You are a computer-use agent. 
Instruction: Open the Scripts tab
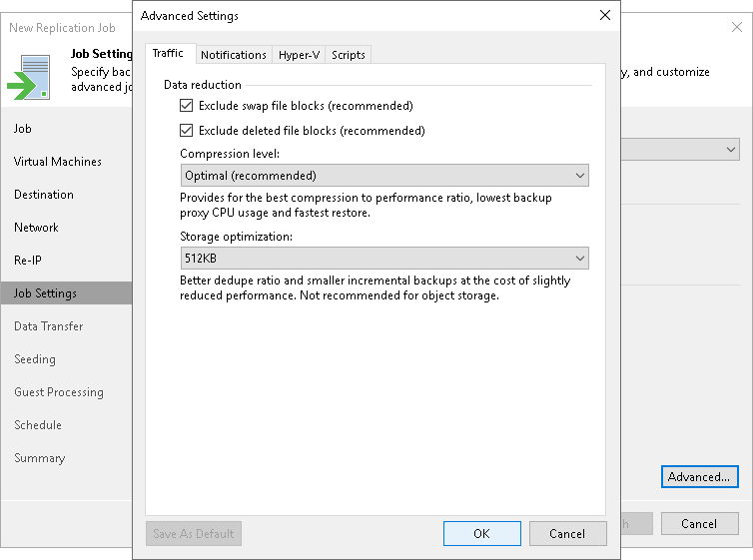tap(349, 55)
